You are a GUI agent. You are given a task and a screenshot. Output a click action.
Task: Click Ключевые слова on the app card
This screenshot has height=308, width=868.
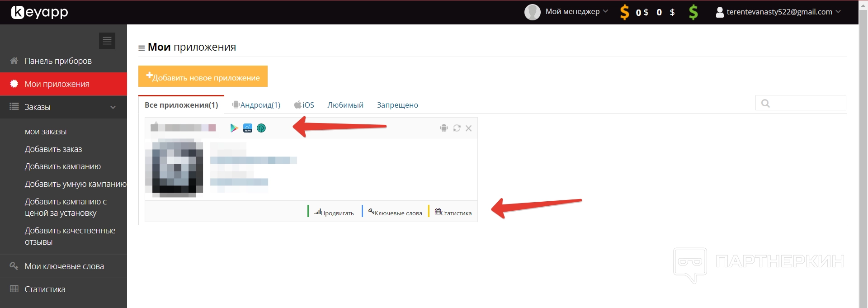pos(395,212)
